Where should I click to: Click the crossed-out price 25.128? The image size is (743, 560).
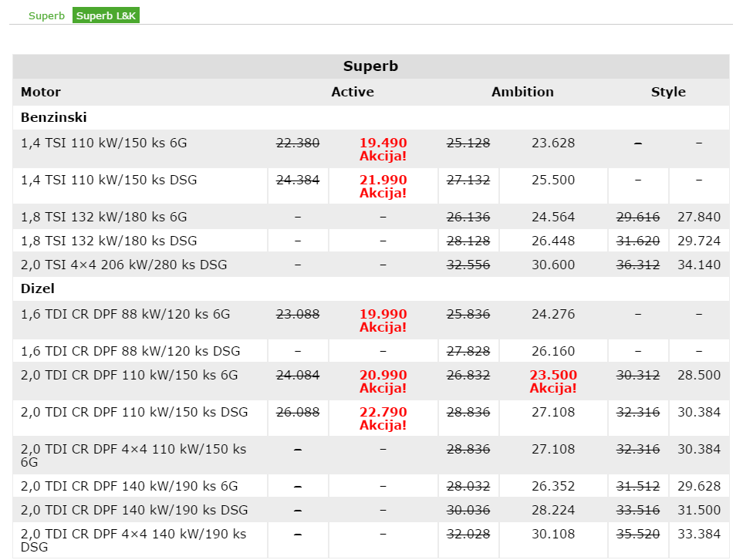pyautogui.click(x=468, y=143)
